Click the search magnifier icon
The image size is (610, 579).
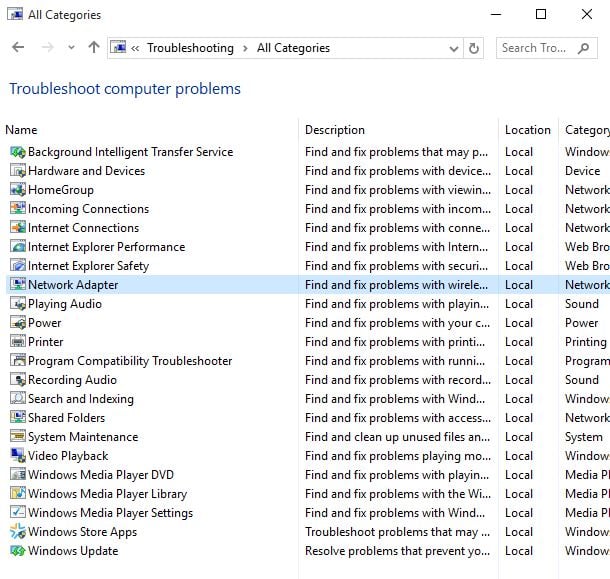(x=583, y=48)
